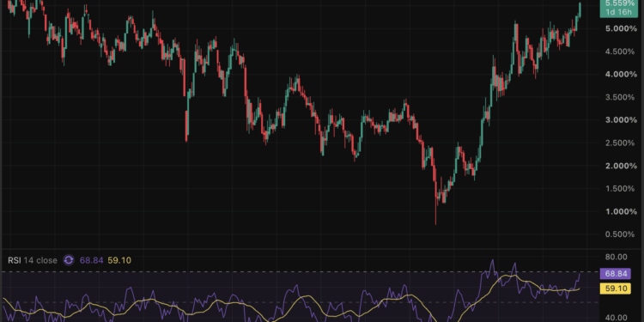This screenshot has width=644, height=322.
Task: Open the RSI 14 close indicator label
Action: [x=33, y=260]
